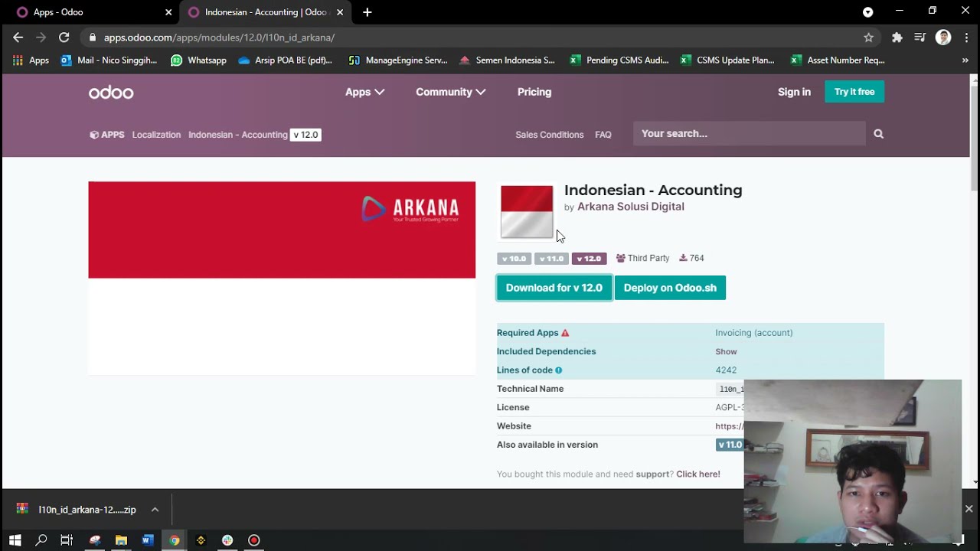Click the Invoicing (account) required app link
Viewport: 980px width, 551px height.
pos(754,333)
